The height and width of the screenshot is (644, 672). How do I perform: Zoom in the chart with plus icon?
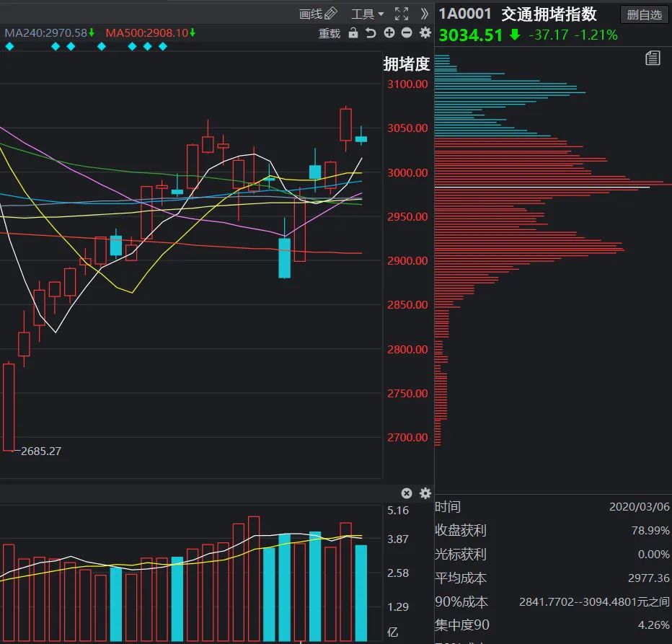[389, 33]
